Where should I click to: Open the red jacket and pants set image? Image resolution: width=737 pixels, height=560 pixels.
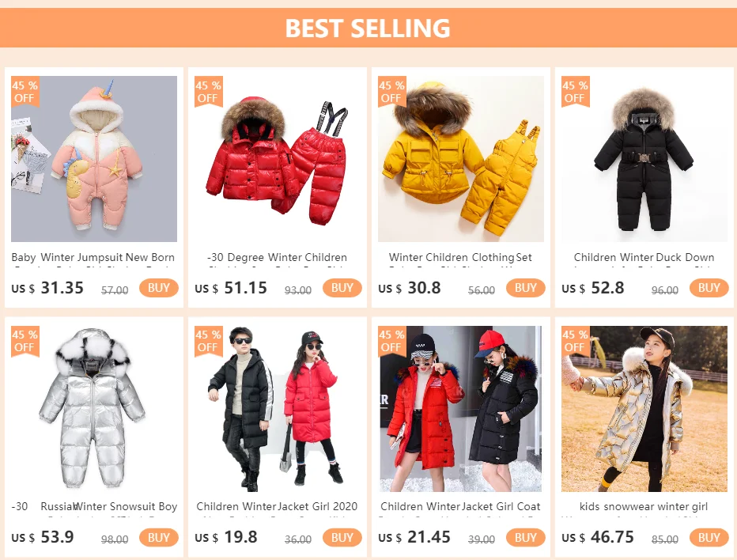[x=278, y=159]
